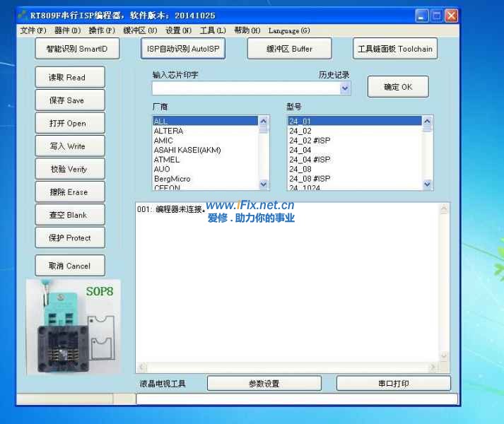Image resolution: width=504 pixels, height=424 pixels.
Task: Open the Tools (工具) menu
Action: (212, 30)
